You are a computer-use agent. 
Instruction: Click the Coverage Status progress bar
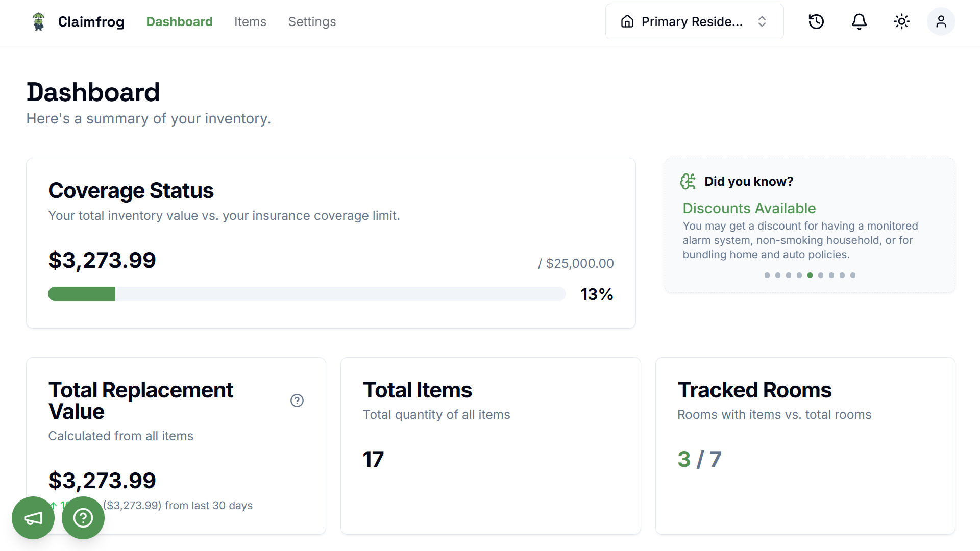click(x=306, y=294)
